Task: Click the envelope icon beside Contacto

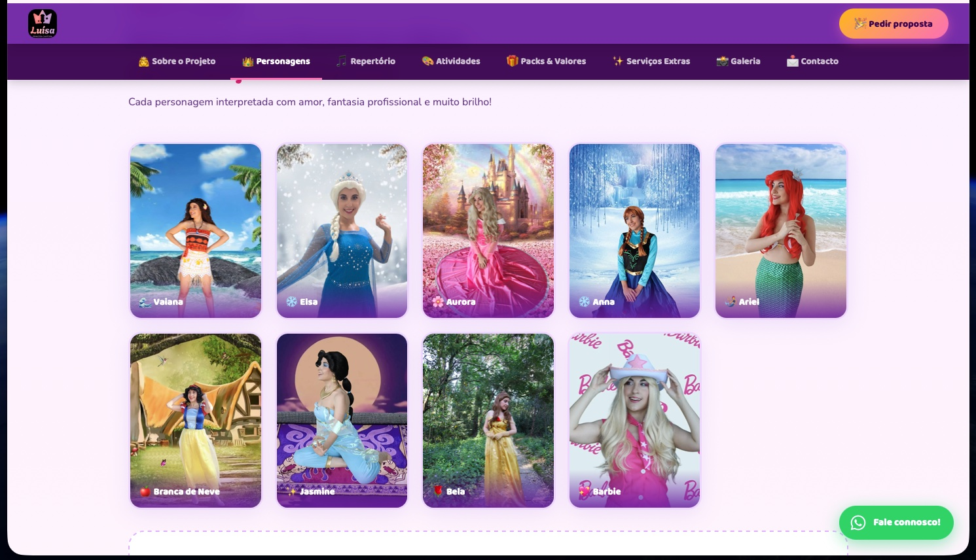Action: (793, 61)
